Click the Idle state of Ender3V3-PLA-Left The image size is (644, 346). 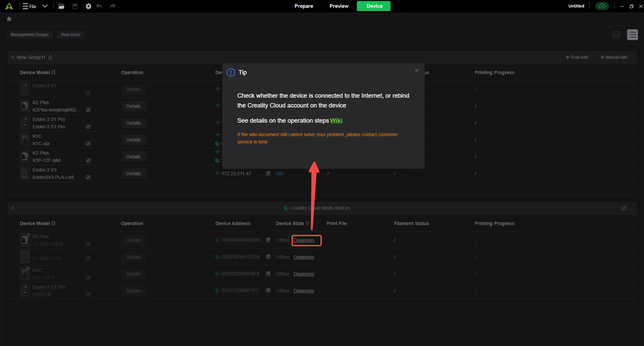coord(280,174)
